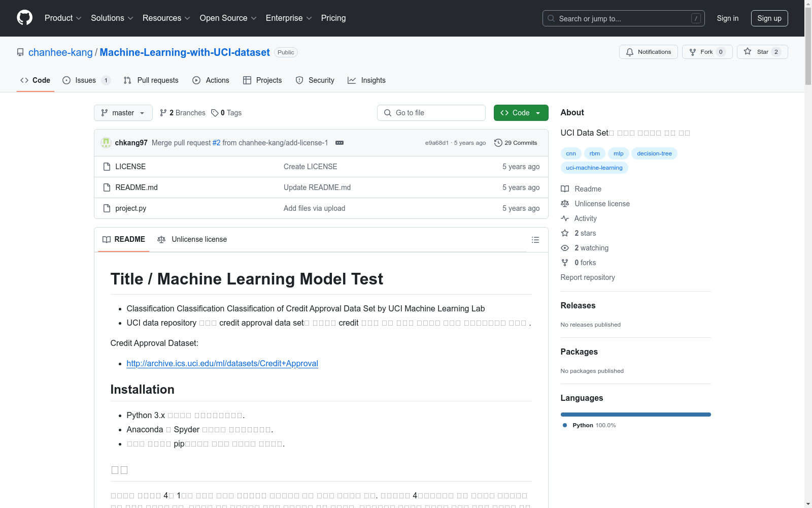Screen dimensions: 812x508
Task: Focus the Search or jump to field
Action: (x=624, y=18)
